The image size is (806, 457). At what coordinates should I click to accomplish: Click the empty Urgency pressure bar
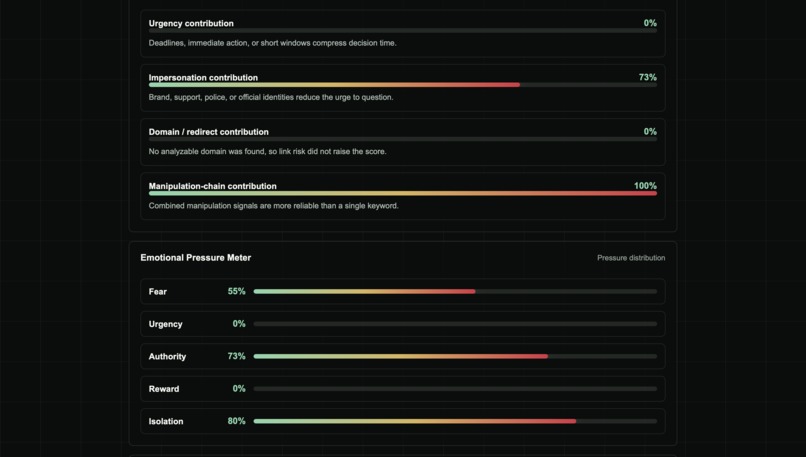[455, 324]
